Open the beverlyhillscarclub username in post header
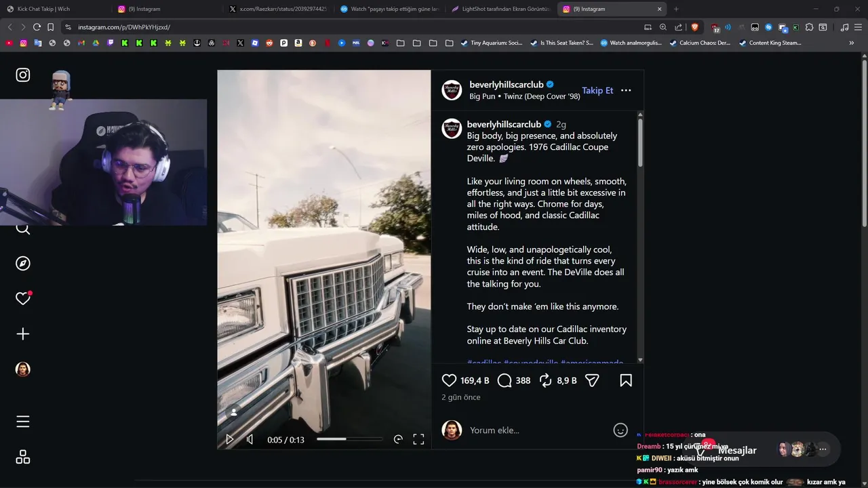868x488 pixels. pos(507,85)
